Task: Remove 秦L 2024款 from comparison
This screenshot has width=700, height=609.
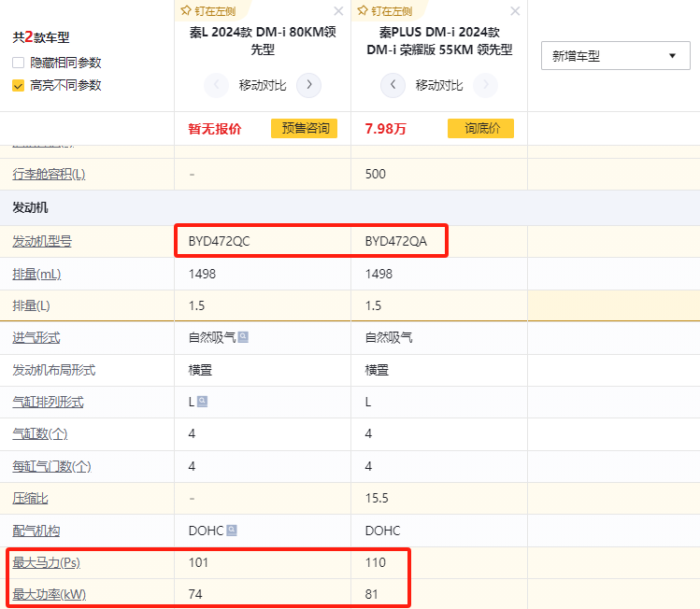Action: pyautogui.click(x=339, y=11)
